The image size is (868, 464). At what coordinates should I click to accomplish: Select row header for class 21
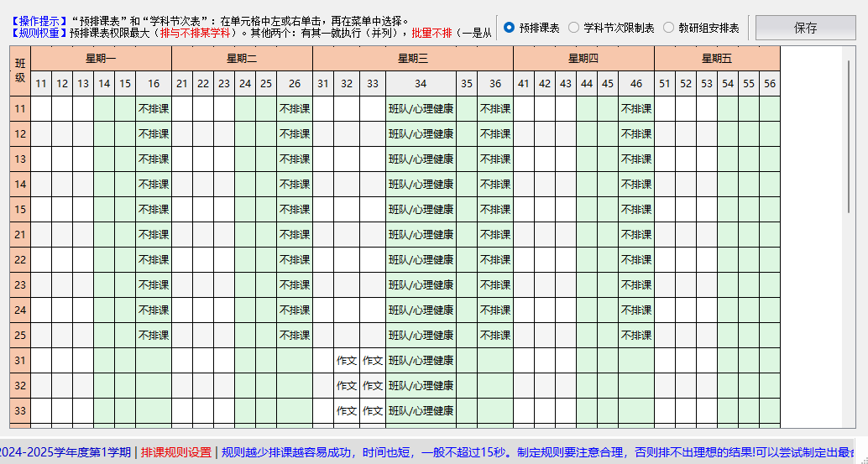click(20, 235)
